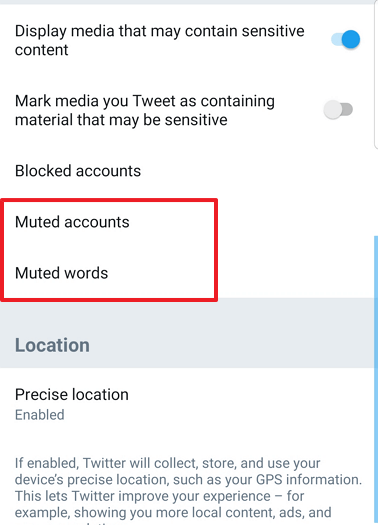This screenshot has width=378, height=525.
Task: Tap the grey divider band above Location
Action: pos(187,315)
